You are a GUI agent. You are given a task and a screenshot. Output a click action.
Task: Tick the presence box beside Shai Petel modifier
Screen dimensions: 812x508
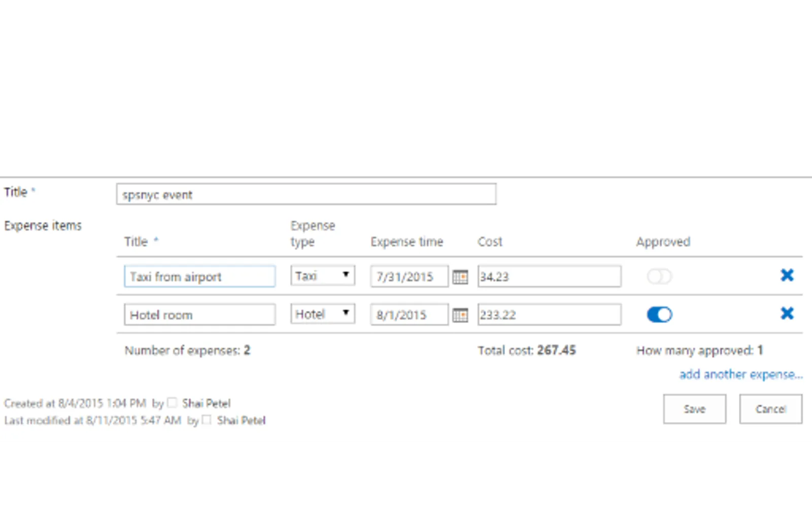click(x=207, y=420)
